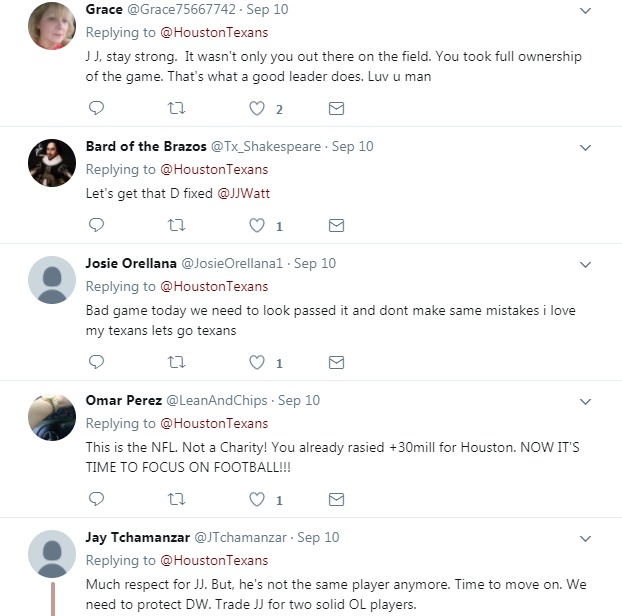Reply to Grace's tweet
The height and width of the screenshot is (616, 622).
click(96, 108)
